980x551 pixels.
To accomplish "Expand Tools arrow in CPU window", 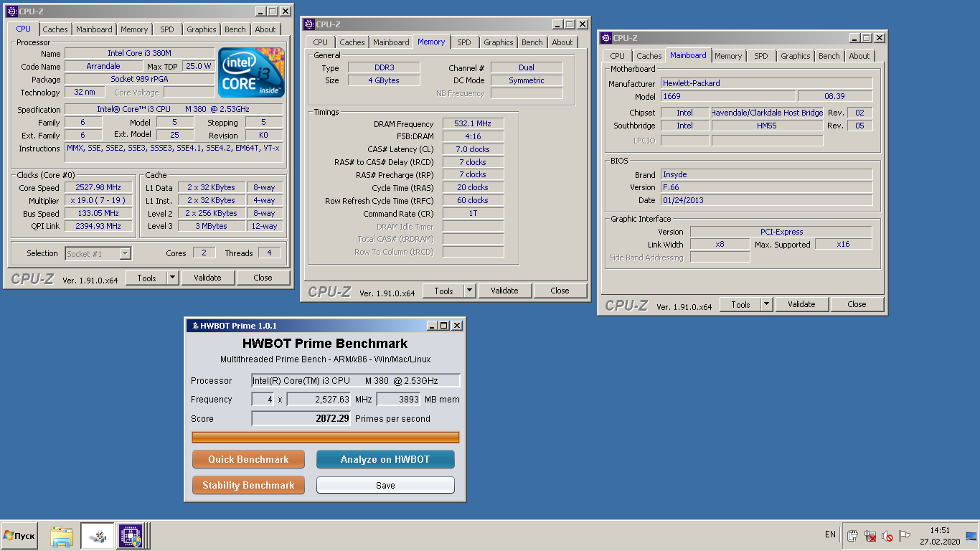I will [x=173, y=278].
